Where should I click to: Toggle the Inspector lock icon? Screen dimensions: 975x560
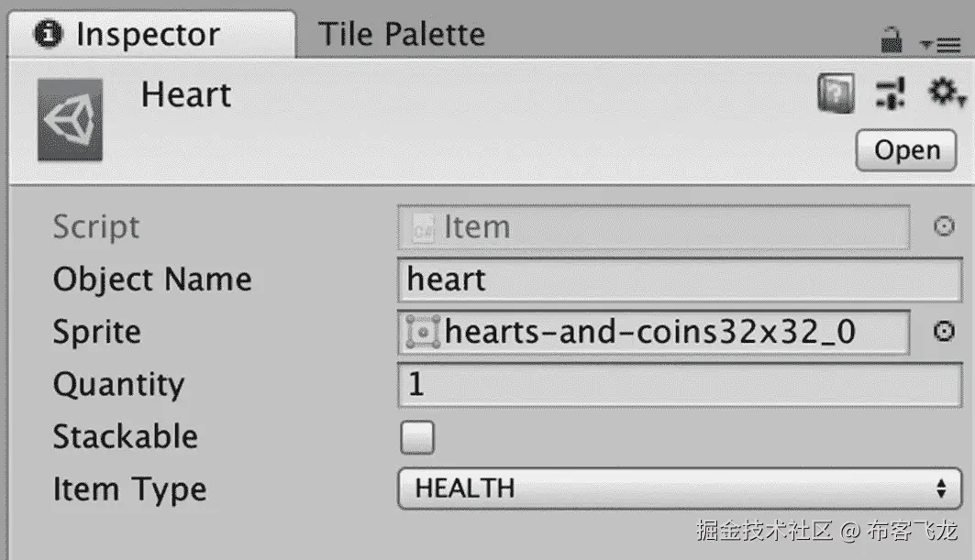click(891, 39)
